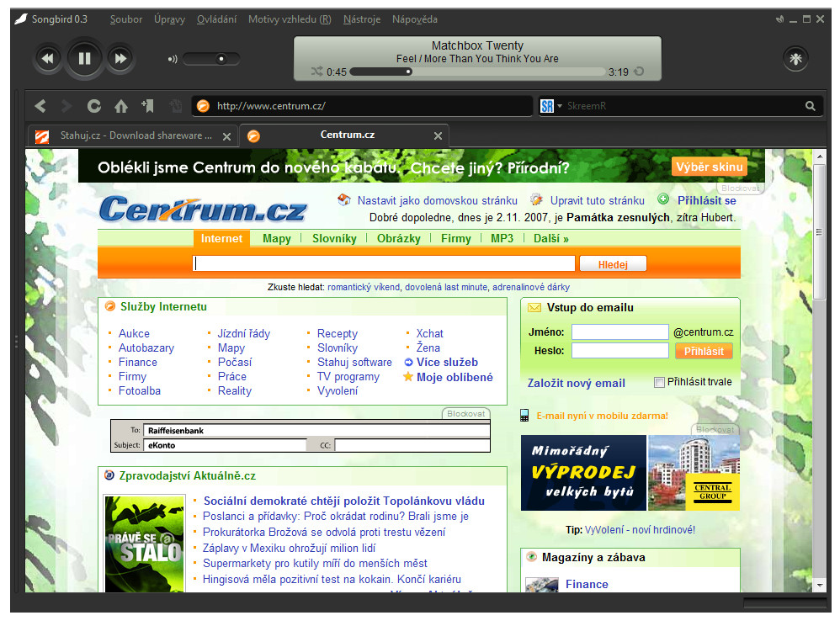Viewport: 840px width, 626px height.
Task: Click the bird icon beside the window controls
Action: pos(779,19)
